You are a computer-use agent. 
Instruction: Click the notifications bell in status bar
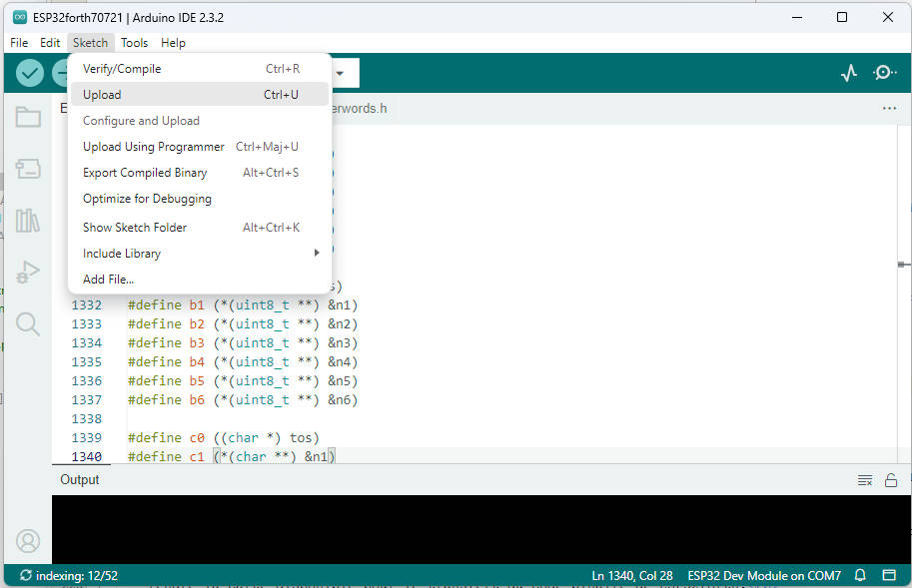tap(860, 575)
